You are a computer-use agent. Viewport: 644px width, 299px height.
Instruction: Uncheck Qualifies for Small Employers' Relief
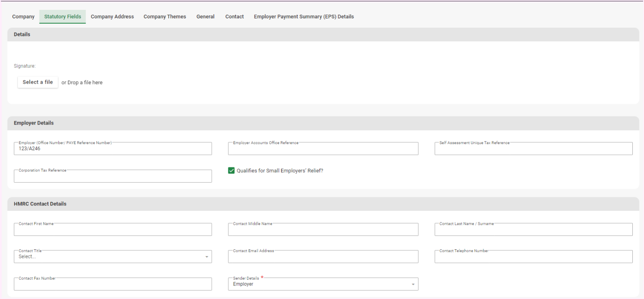pos(231,171)
